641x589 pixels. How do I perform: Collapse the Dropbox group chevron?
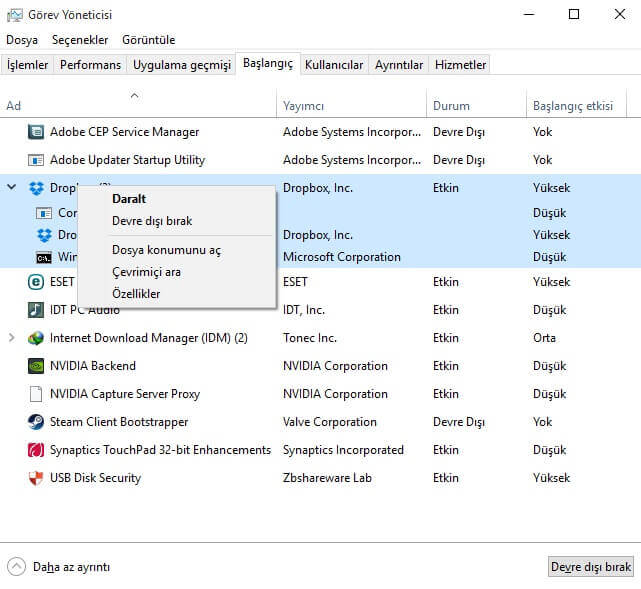(12, 188)
